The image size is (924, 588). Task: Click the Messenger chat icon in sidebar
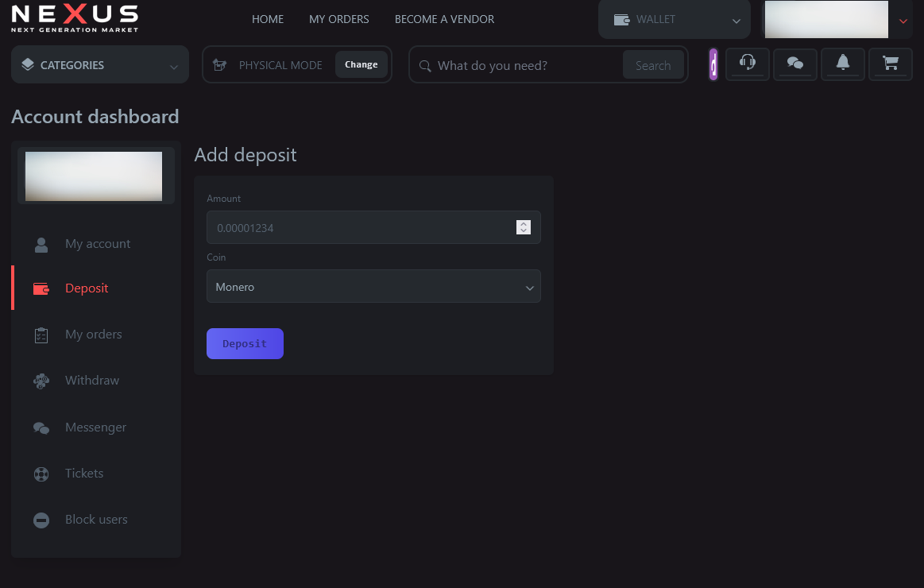point(41,427)
